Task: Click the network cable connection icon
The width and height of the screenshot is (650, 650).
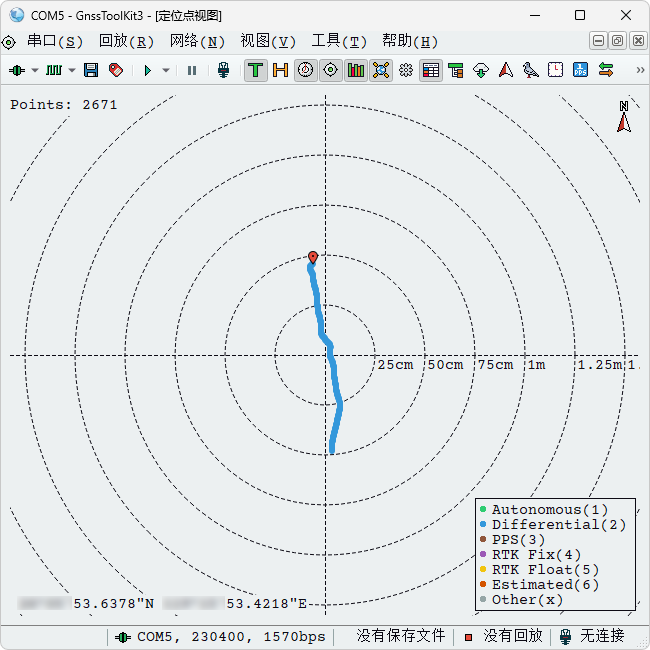Action: point(223,70)
